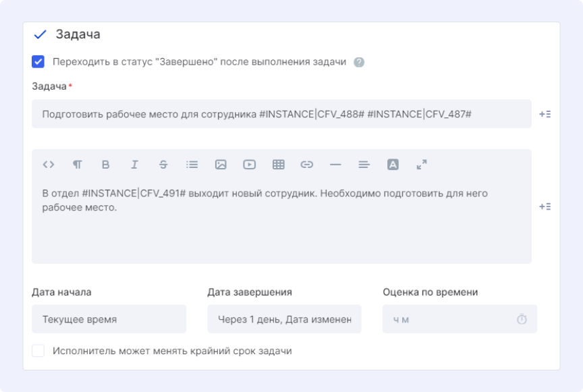
Task: Open the "Дата завершения" field
Action: coord(284,319)
